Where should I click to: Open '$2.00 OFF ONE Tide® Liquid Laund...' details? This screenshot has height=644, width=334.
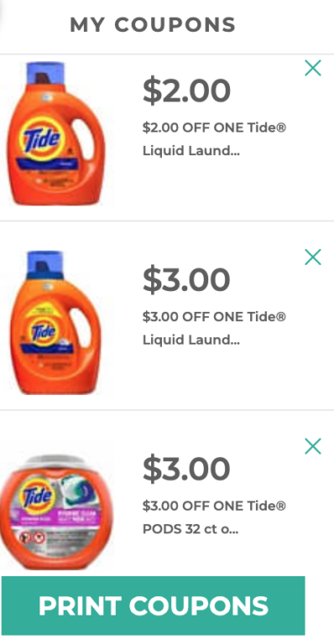pos(214,139)
